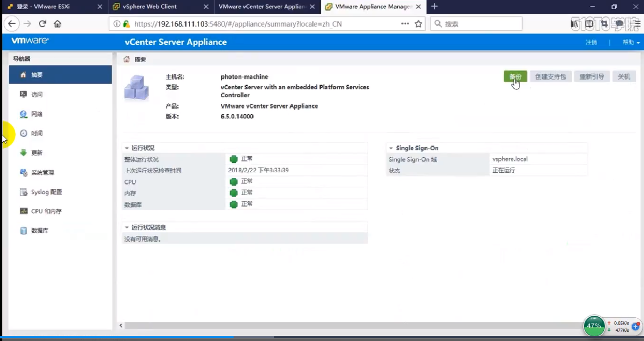Click the browser forward arrow
This screenshot has width=644, height=341.
[x=27, y=24]
